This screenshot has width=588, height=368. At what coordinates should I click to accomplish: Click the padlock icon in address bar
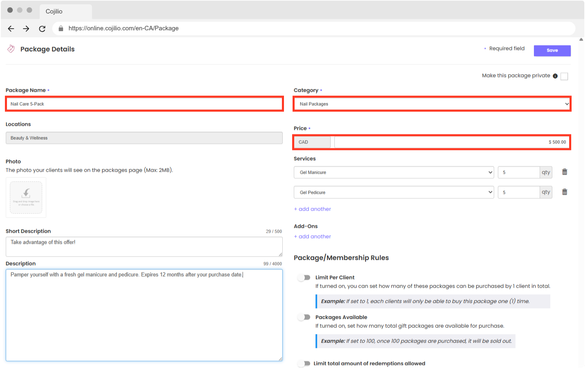click(x=61, y=28)
